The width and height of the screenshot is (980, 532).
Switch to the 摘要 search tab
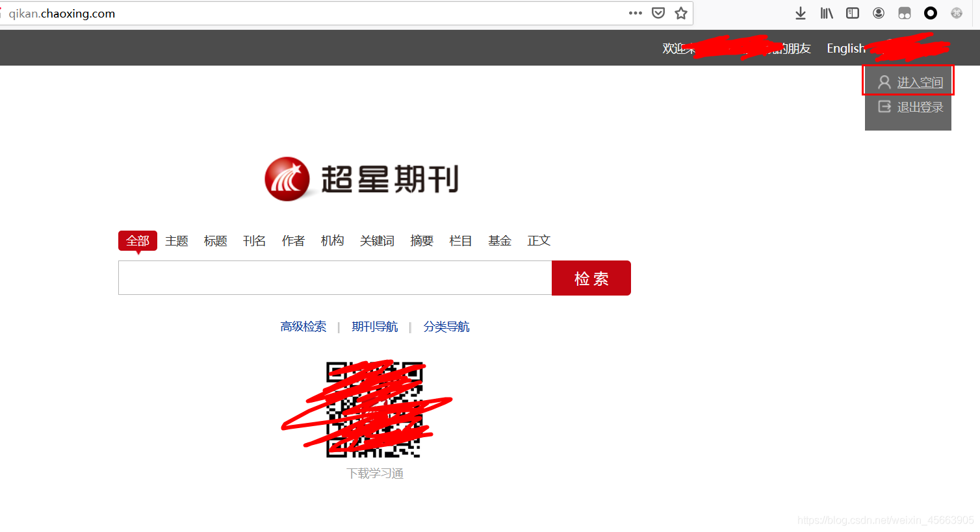pos(422,241)
